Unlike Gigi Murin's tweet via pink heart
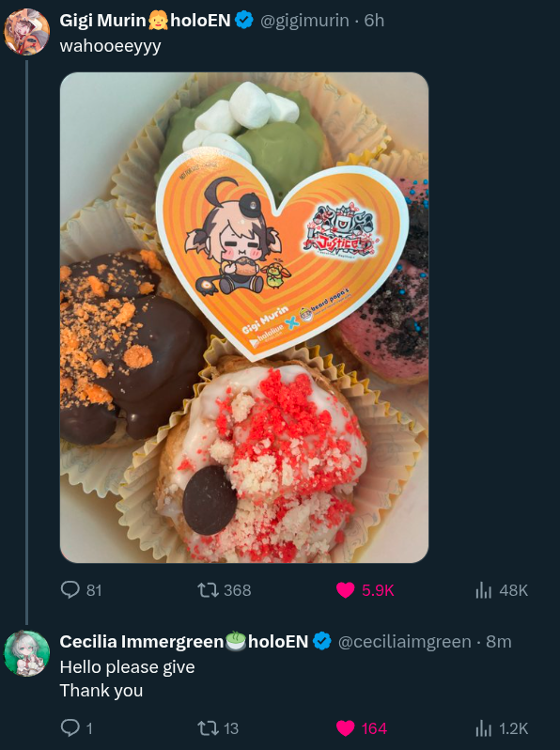This screenshot has width=560, height=750. (345, 590)
